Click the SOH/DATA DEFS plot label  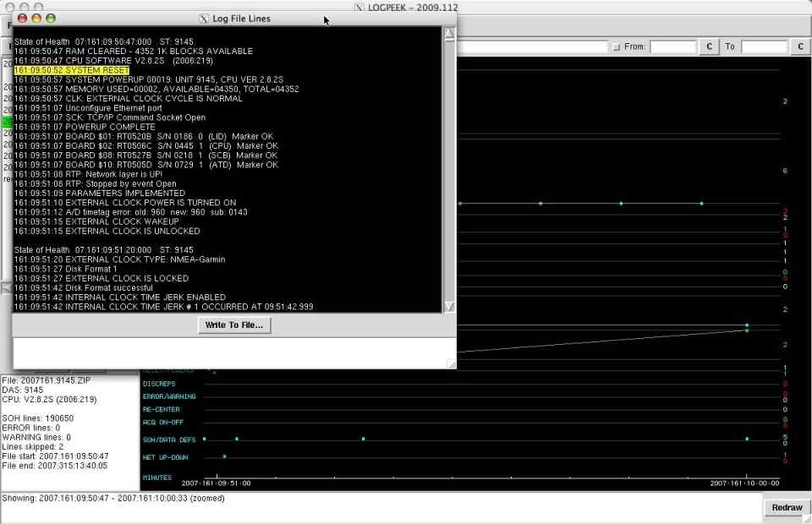pyautogui.click(x=169, y=439)
